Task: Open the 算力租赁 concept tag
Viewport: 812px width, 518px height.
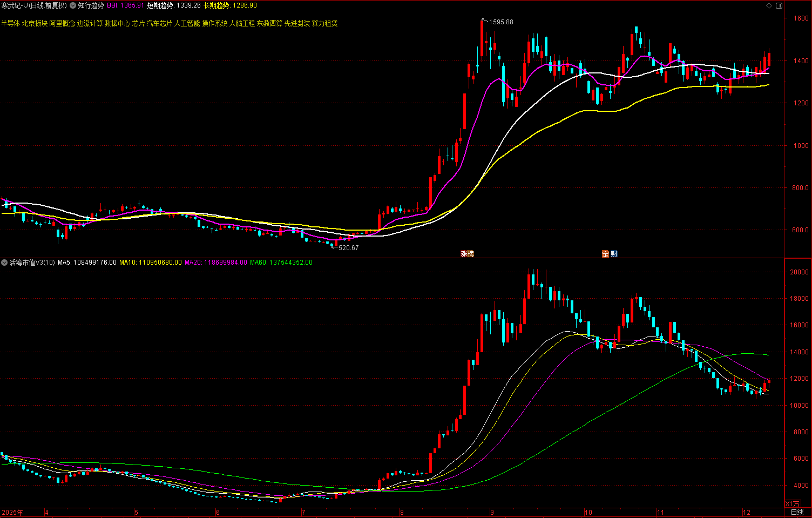Action: [325, 23]
